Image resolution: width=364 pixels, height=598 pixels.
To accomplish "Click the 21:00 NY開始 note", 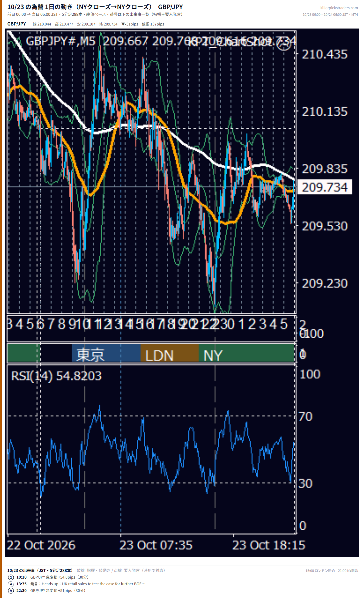I will coord(348,571).
